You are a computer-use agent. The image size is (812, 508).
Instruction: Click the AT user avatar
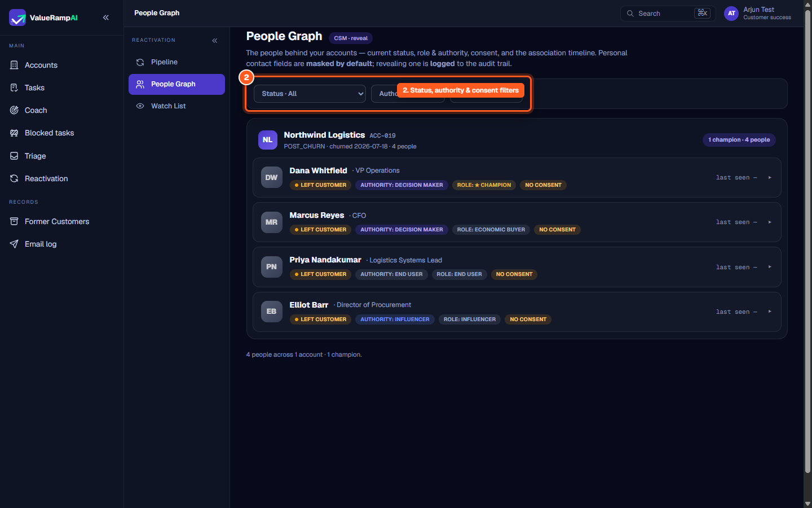731,14
